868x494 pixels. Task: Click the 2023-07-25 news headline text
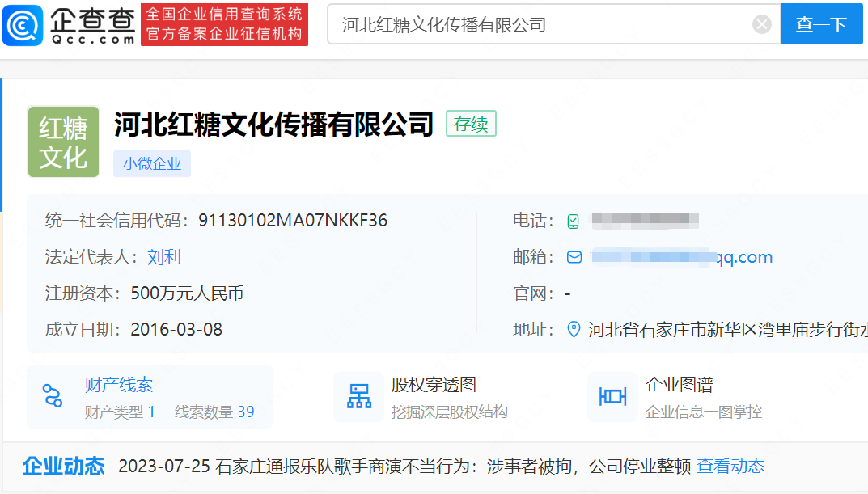pyautogui.click(x=404, y=467)
